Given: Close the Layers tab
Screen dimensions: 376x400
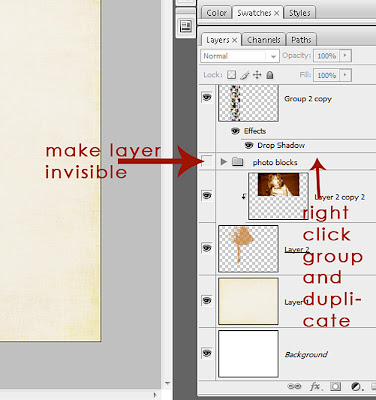Looking at the screenshot, I should coord(235,40).
